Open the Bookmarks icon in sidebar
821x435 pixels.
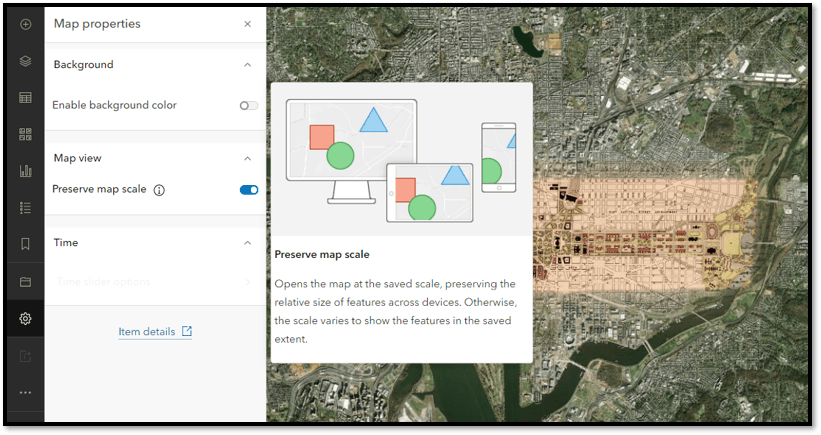pyautogui.click(x=25, y=244)
